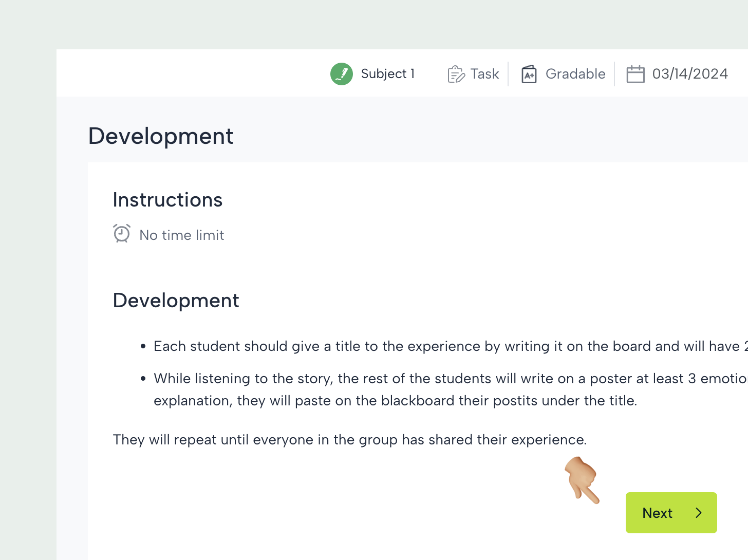
Task: Click the paragraph "They will repeat until everyone"
Action: (x=349, y=440)
